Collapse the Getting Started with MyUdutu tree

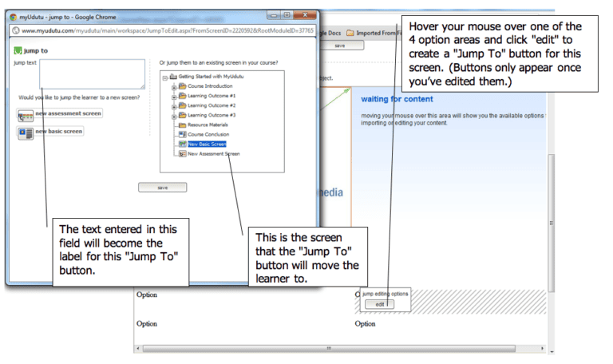[164, 77]
